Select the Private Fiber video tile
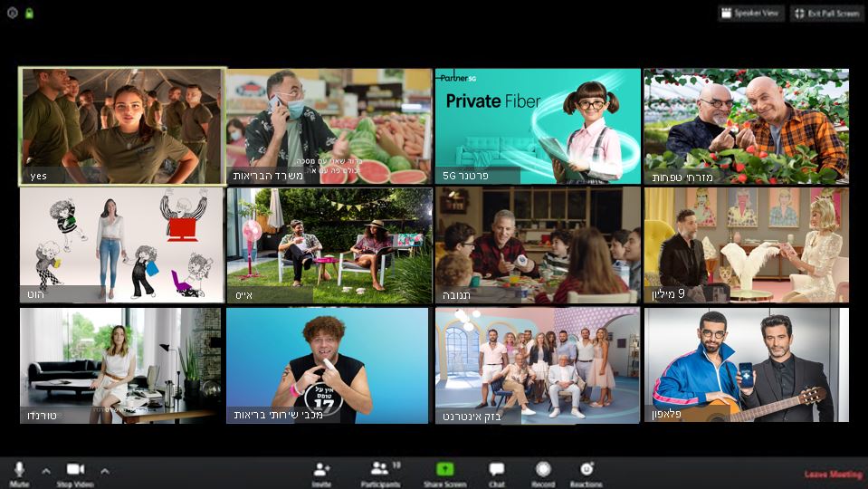Image resolution: width=868 pixels, height=489 pixels. pos(537,126)
